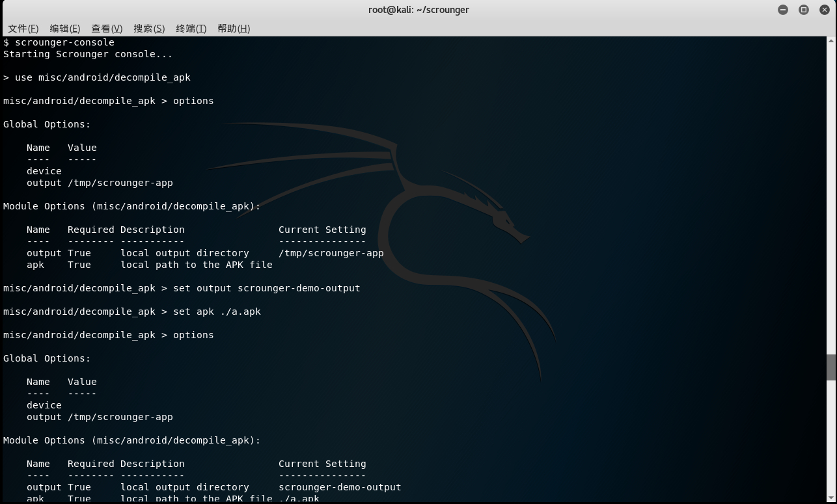
Task: Click the 'Starting Scrounger console...' line
Action: (x=88, y=54)
